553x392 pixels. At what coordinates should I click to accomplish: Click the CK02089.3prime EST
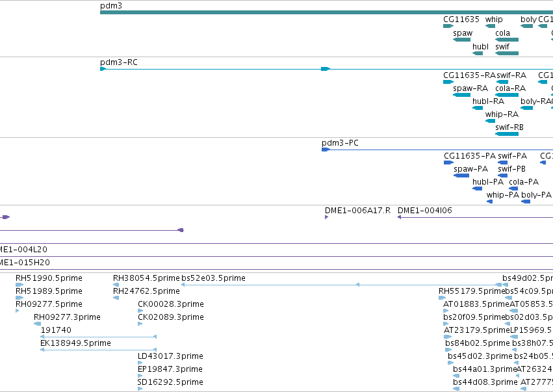coord(140,324)
